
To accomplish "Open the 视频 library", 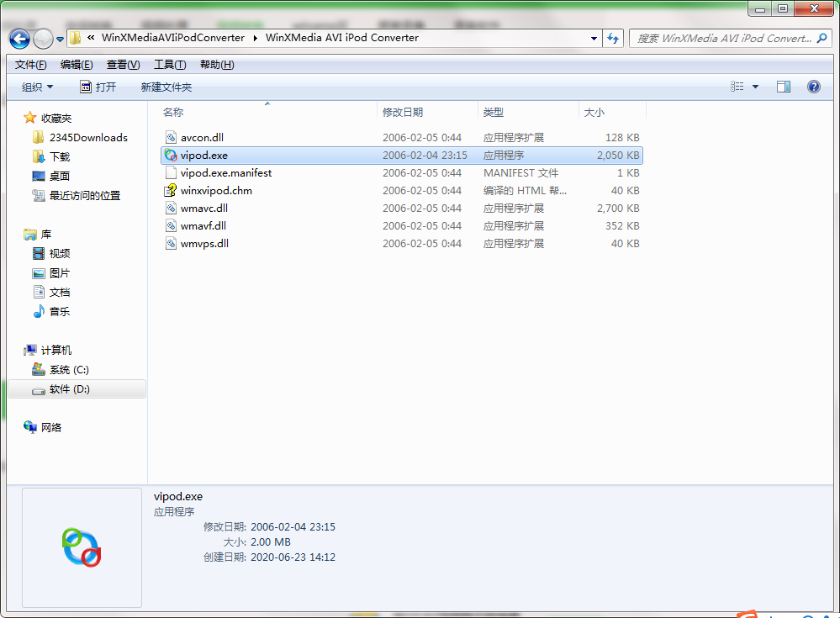I will (51, 253).
